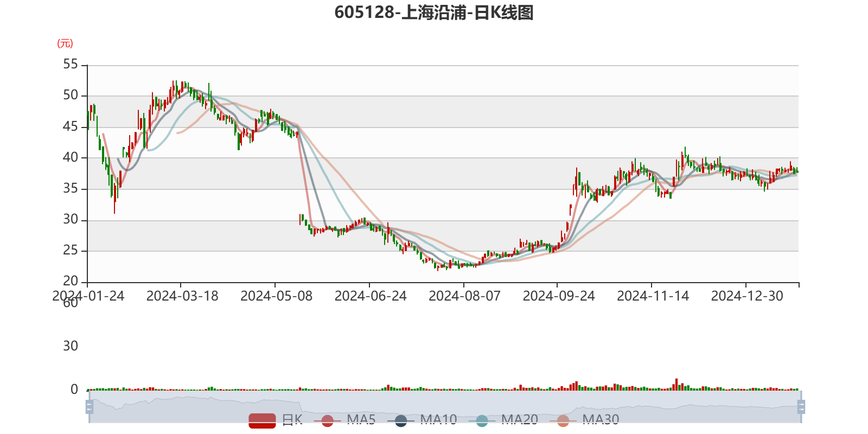The width and height of the screenshot is (868, 434).
Task: Click the x-axis label 2024-05-08
Action: click(277, 296)
